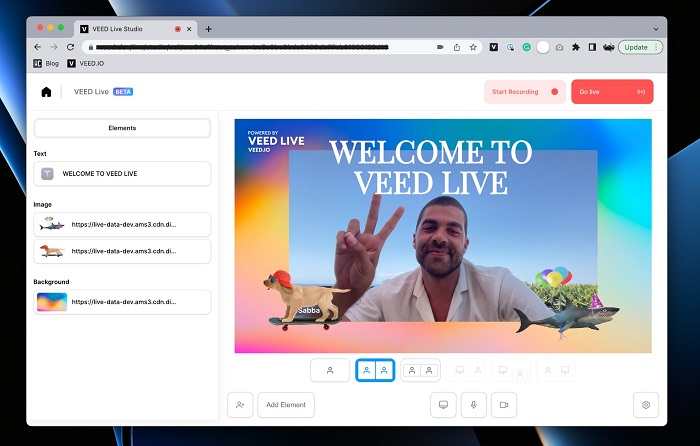Select the WELCOME TO VEED LIVE text element
This screenshot has height=446, width=700.
(122, 174)
